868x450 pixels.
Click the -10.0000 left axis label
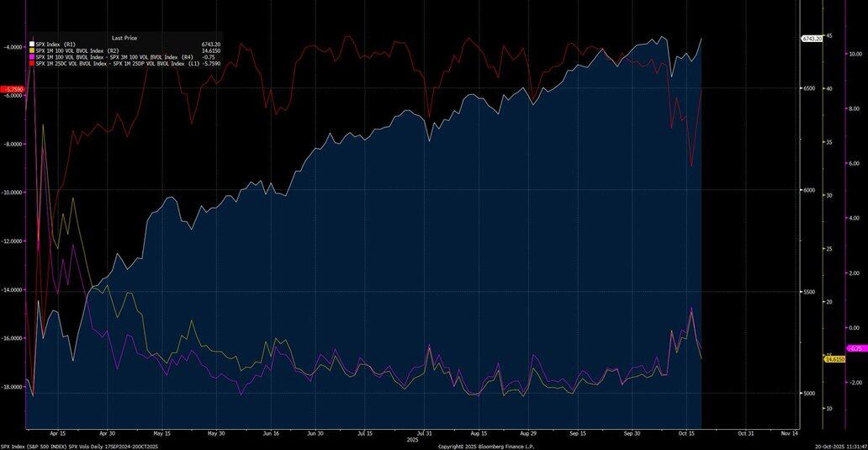13,193
